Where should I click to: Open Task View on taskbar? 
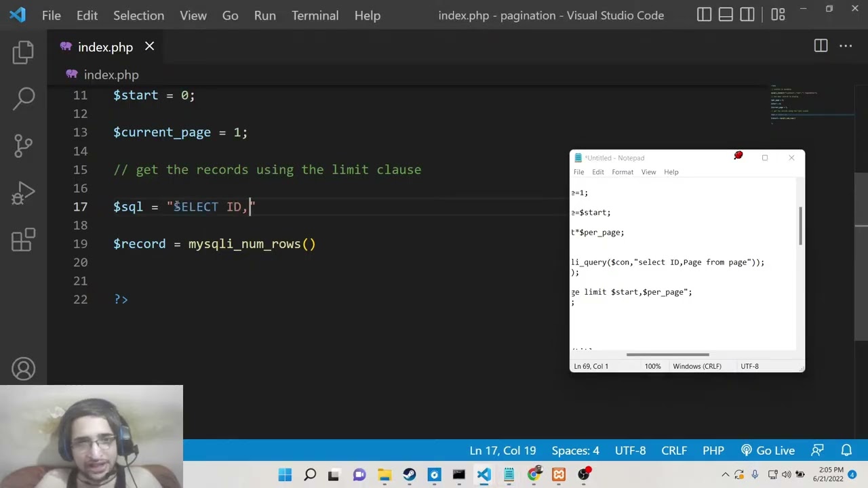click(x=334, y=474)
